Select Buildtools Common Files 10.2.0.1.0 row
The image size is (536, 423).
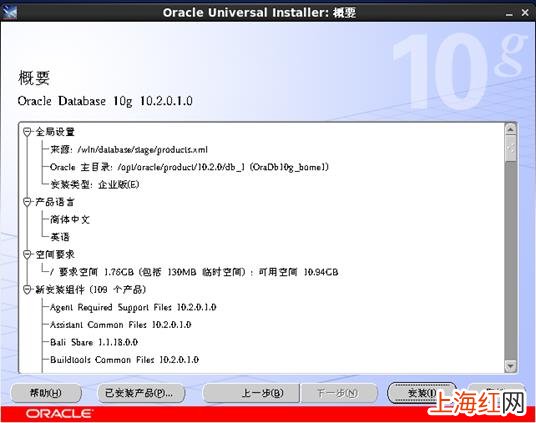click(x=124, y=360)
